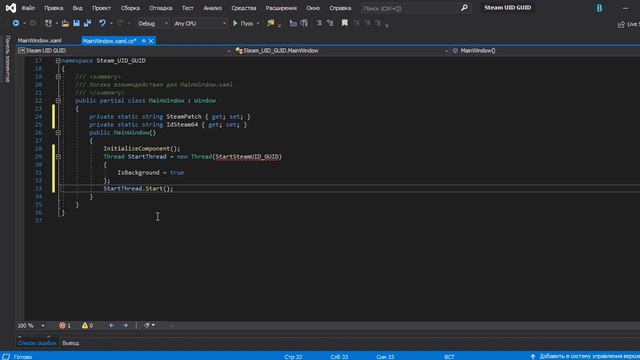Screen dimensions: 640x360
Task: Click the user account avatar icon
Action: point(599,8)
